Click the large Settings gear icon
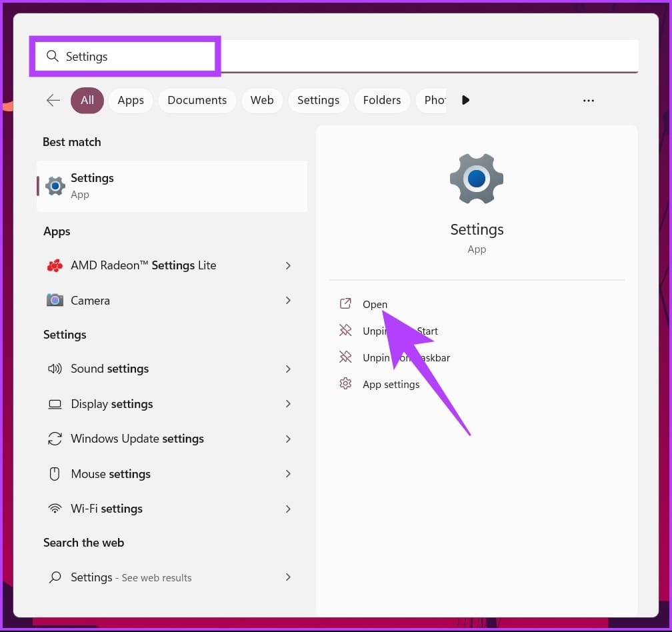672x632 pixels. tap(476, 179)
